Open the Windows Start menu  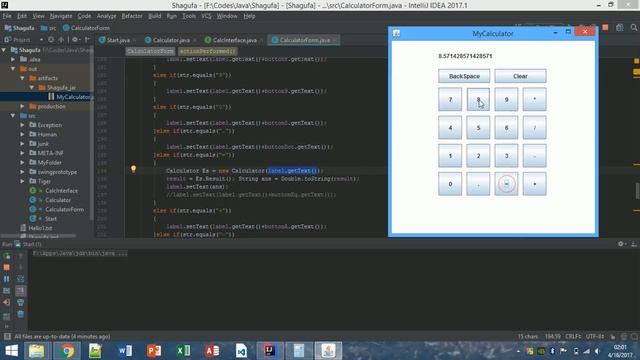11,351
